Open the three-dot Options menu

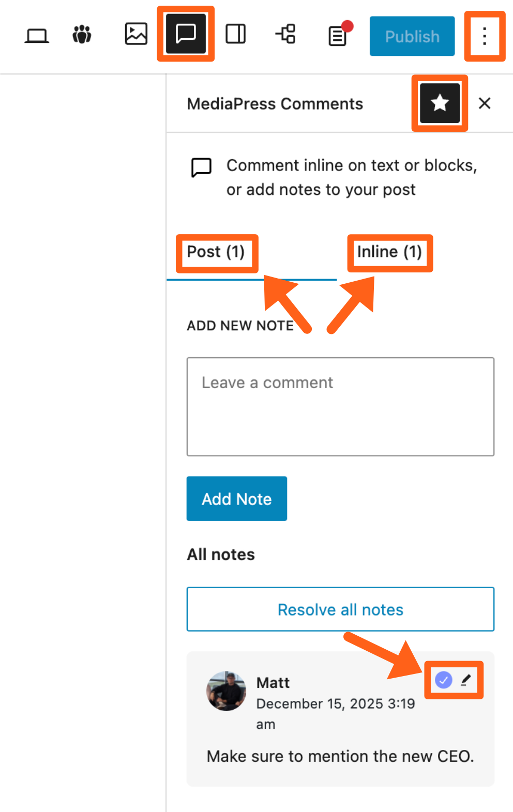tap(485, 36)
